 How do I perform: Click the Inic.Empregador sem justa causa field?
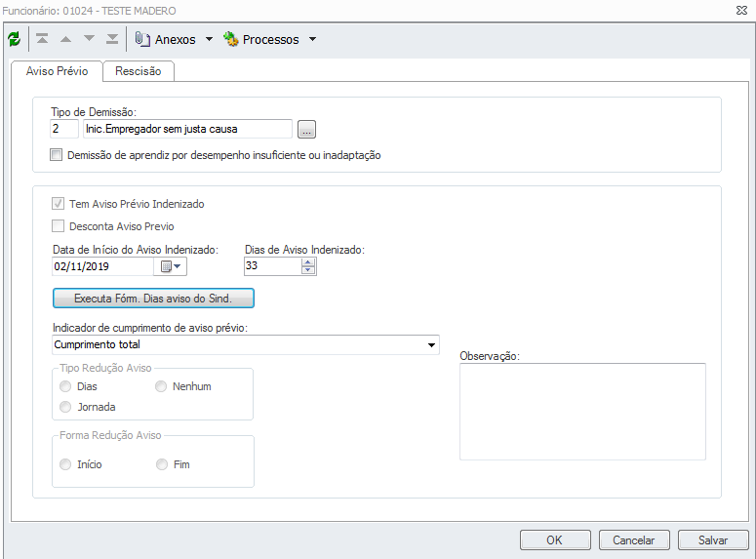coord(187,129)
